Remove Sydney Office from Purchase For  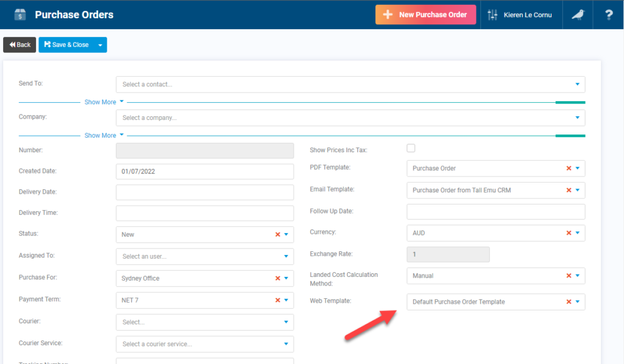[277, 277]
